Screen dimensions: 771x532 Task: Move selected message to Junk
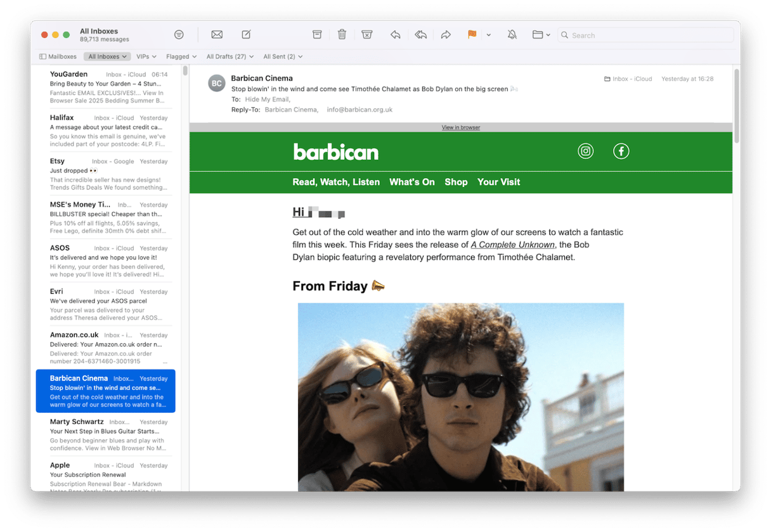[366, 35]
